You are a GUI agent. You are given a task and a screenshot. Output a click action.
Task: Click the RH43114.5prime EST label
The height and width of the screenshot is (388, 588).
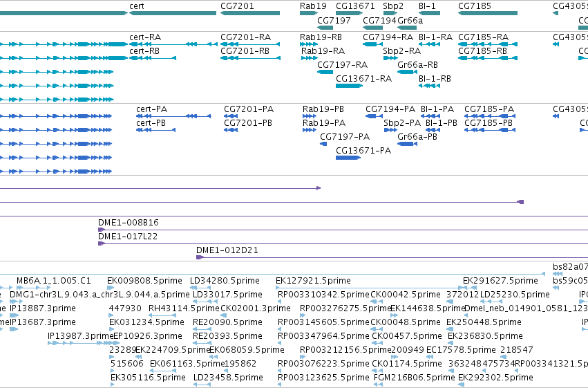pos(184,308)
